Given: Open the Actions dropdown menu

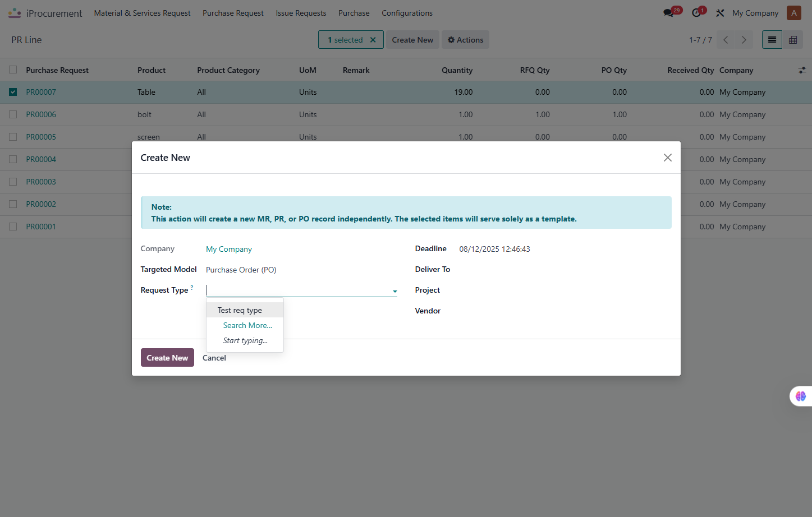Looking at the screenshot, I should click(465, 40).
